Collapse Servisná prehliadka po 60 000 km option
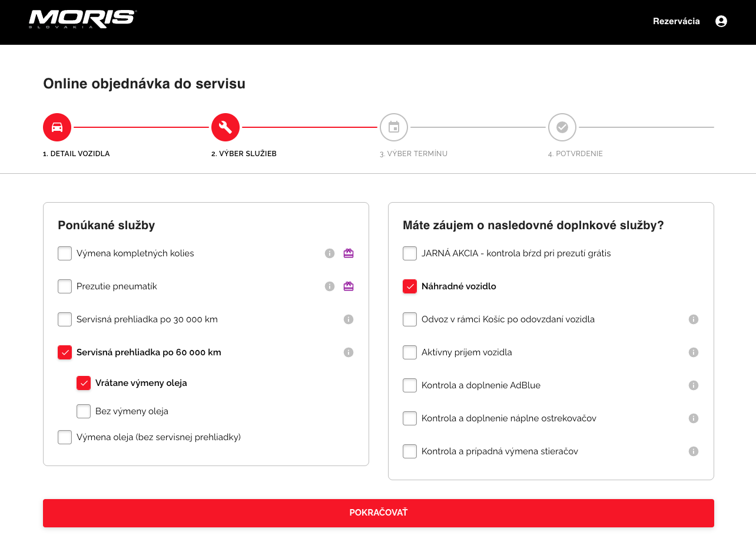 pyautogui.click(x=65, y=352)
